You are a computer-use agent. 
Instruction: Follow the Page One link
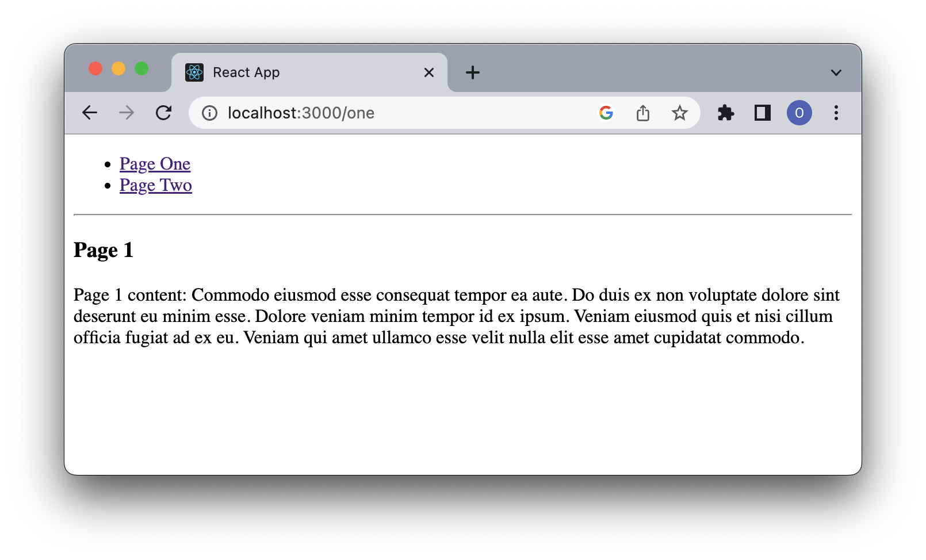(x=155, y=164)
